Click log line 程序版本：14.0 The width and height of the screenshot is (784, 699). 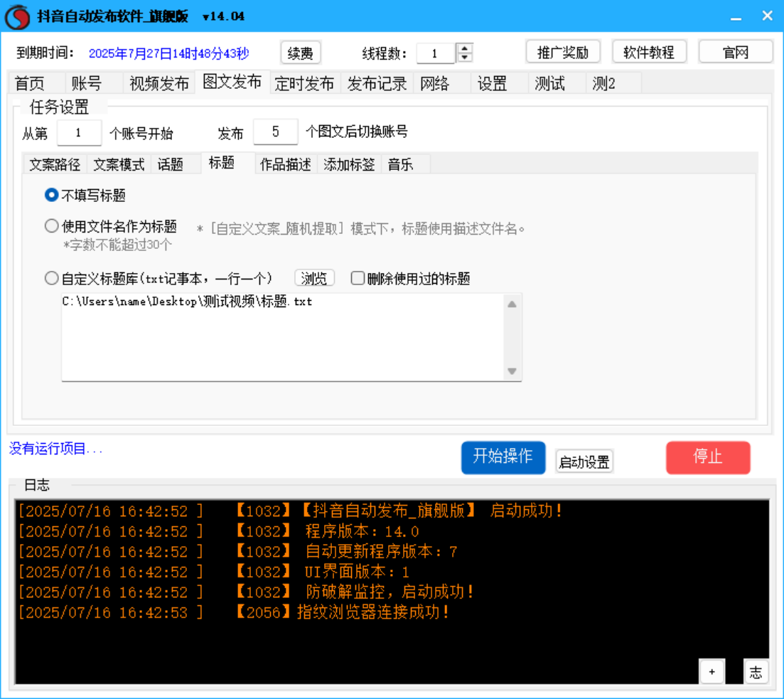tap(362, 531)
